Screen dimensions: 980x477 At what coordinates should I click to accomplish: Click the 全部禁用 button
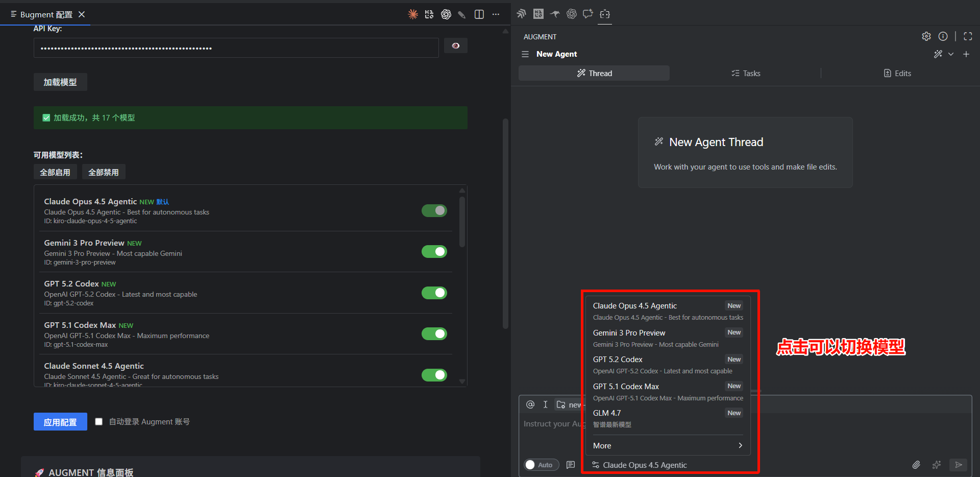coord(104,172)
